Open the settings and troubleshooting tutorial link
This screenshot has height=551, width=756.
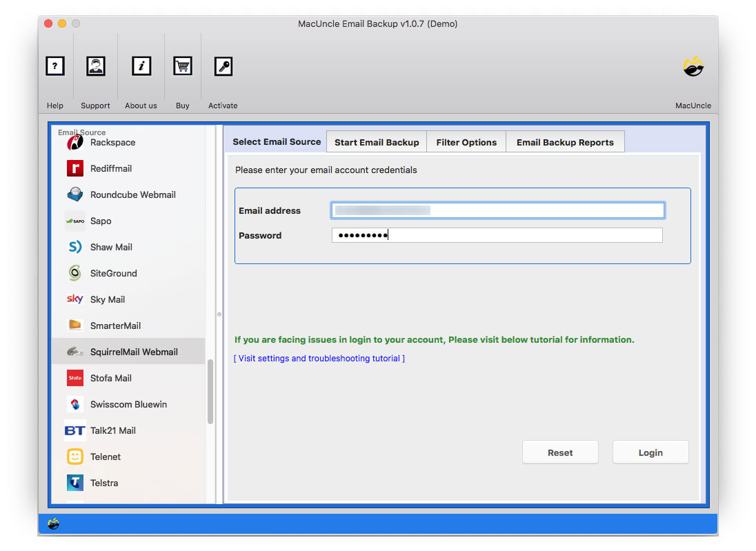319,359
